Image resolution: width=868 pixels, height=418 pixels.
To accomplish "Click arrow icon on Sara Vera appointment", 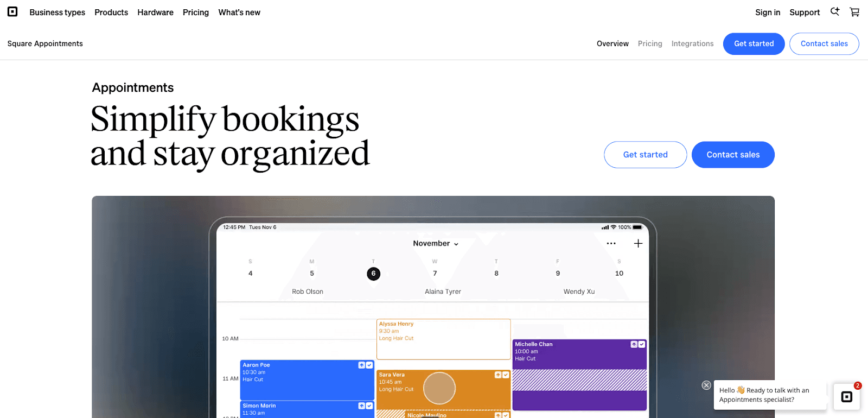I will [x=498, y=375].
